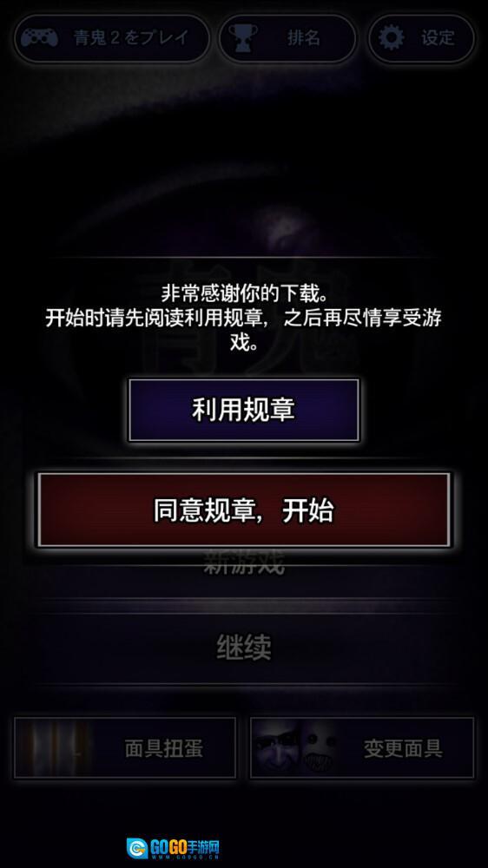The width and height of the screenshot is (488, 868).
Task: Click the trophy ranking icon
Action: [x=242, y=37]
